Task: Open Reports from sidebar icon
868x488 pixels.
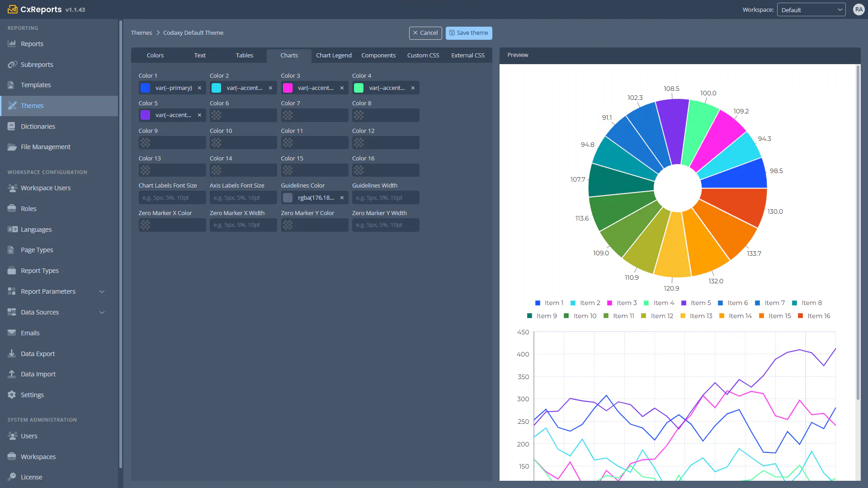Action: (x=12, y=44)
